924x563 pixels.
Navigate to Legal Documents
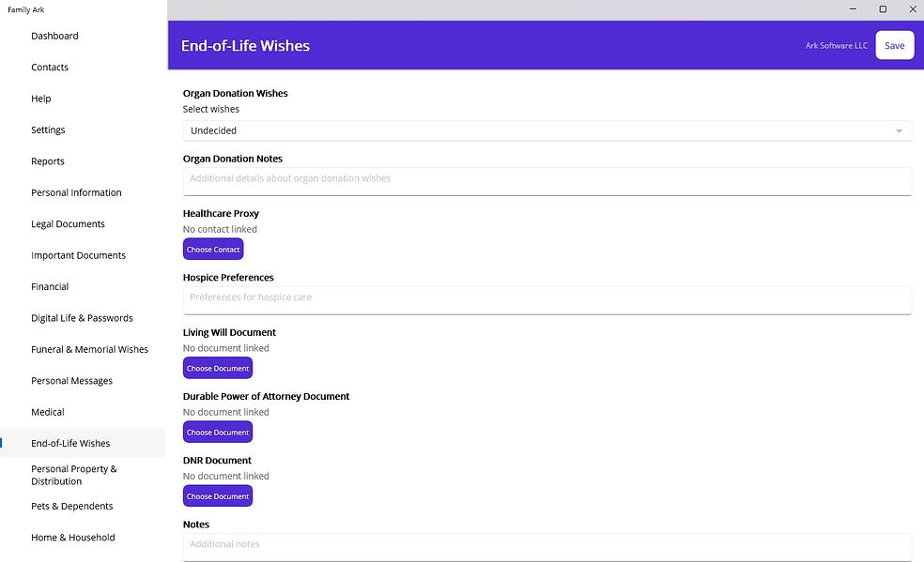68,223
